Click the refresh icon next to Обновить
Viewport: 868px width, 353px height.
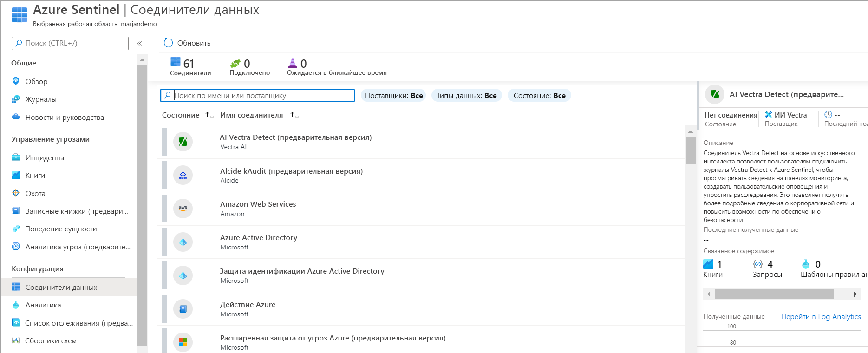click(168, 43)
